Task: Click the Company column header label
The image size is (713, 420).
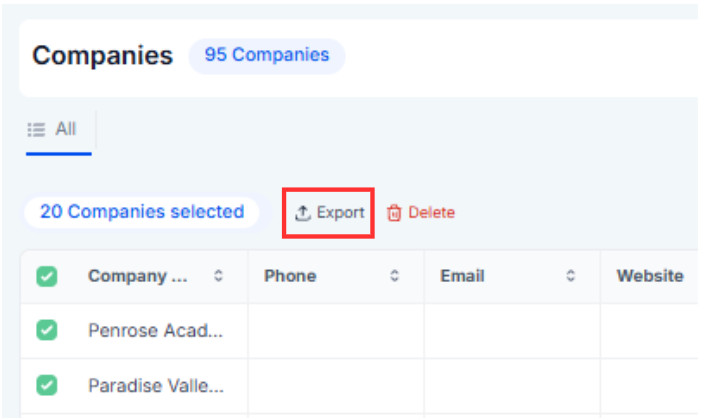Action: coord(138,277)
